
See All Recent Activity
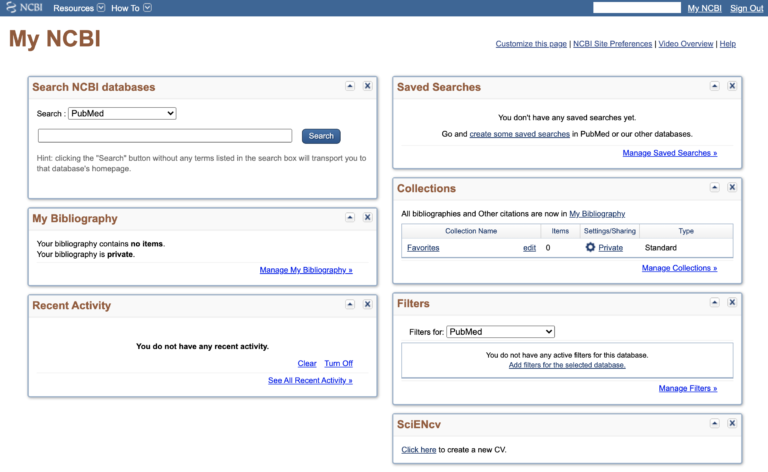click(x=310, y=380)
